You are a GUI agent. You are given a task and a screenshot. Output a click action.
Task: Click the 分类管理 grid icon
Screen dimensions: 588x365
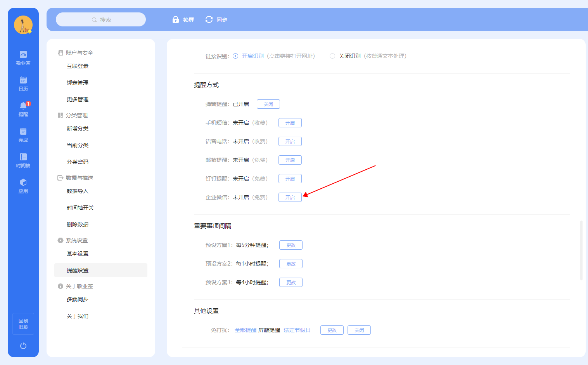coord(60,115)
